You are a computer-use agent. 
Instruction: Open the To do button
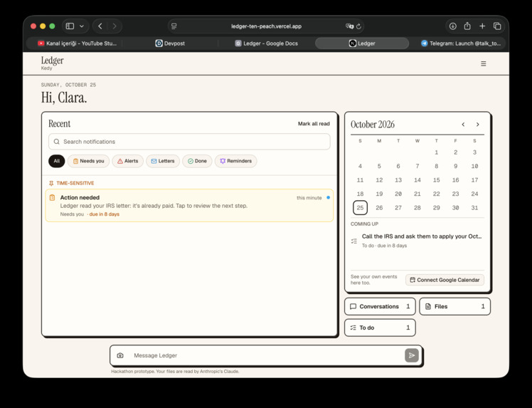(380, 328)
